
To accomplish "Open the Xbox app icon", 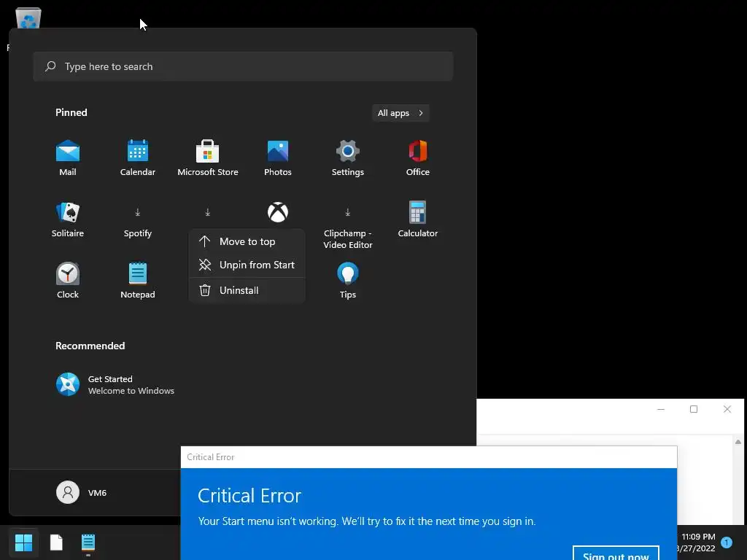I will point(278,212).
